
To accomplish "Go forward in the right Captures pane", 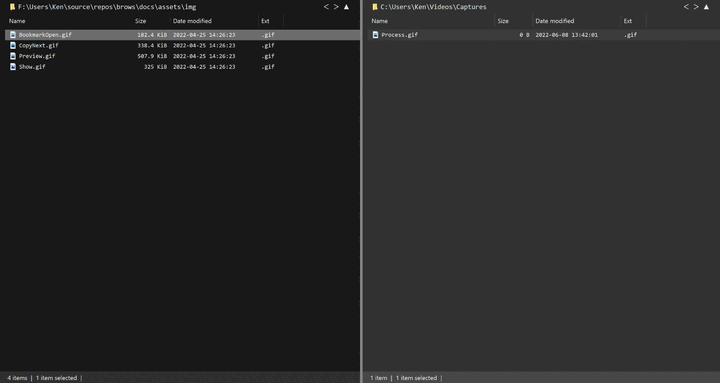I will click(x=696, y=7).
